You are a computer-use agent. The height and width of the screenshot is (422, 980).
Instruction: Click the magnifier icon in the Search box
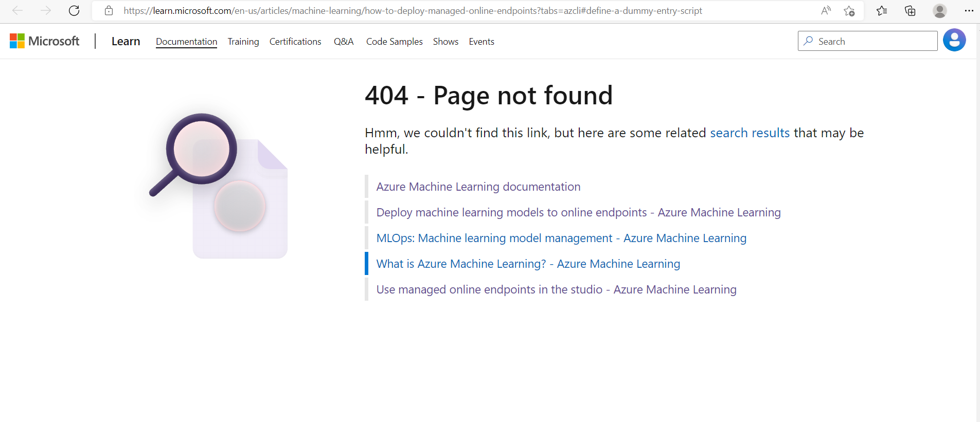(x=808, y=41)
